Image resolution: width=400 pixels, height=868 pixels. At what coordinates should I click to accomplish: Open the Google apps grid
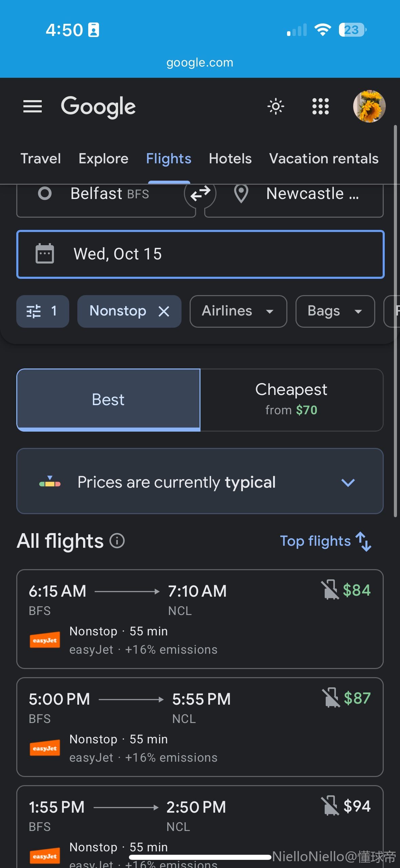click(320, 106)
